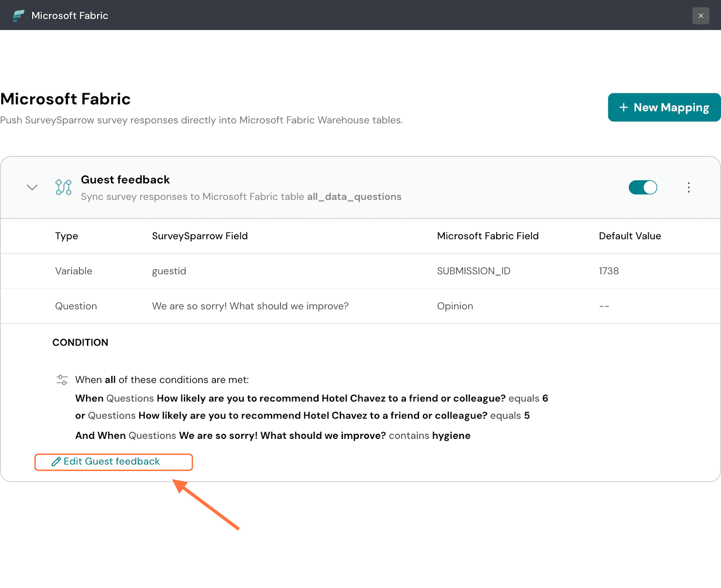
Task: Click the default value 1738
Action: pos(608,271)
